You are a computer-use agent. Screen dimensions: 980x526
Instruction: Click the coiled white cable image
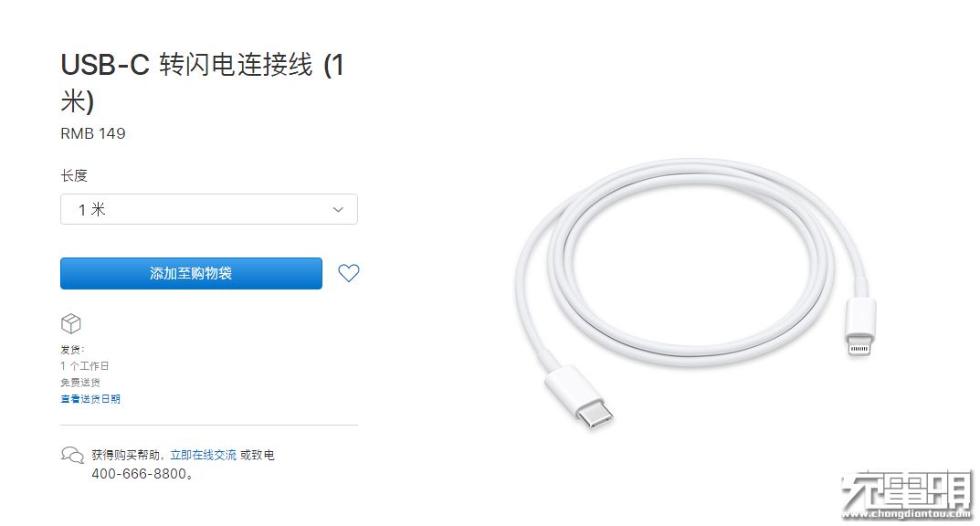click(x=694, y=294)
